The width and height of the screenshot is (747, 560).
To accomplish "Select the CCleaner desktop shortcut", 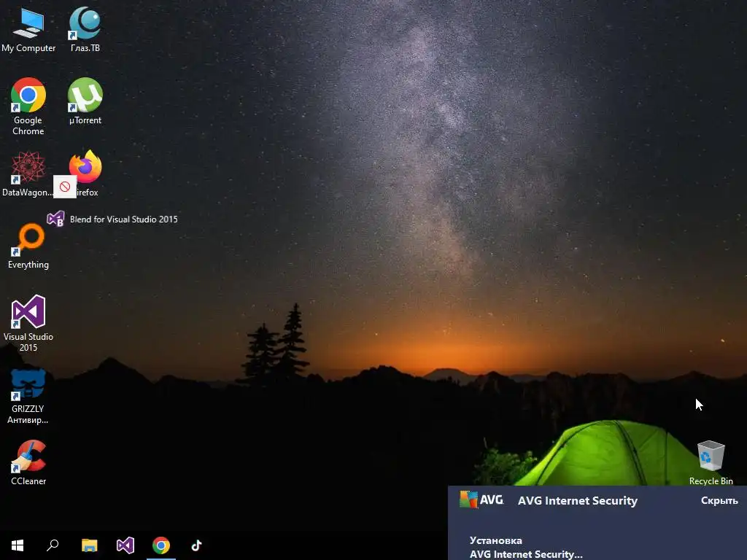I will point(28,463).
